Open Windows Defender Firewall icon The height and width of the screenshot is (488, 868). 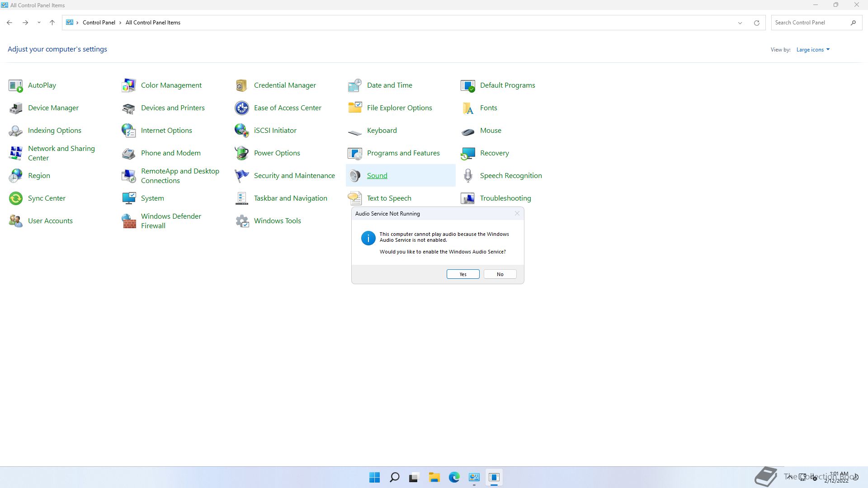tap(128, 221)
